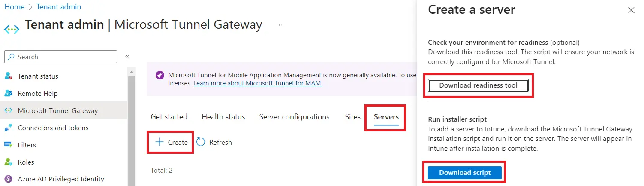
Task: Open the ellipsis menu beside the page title
Action: click(279, 25)
